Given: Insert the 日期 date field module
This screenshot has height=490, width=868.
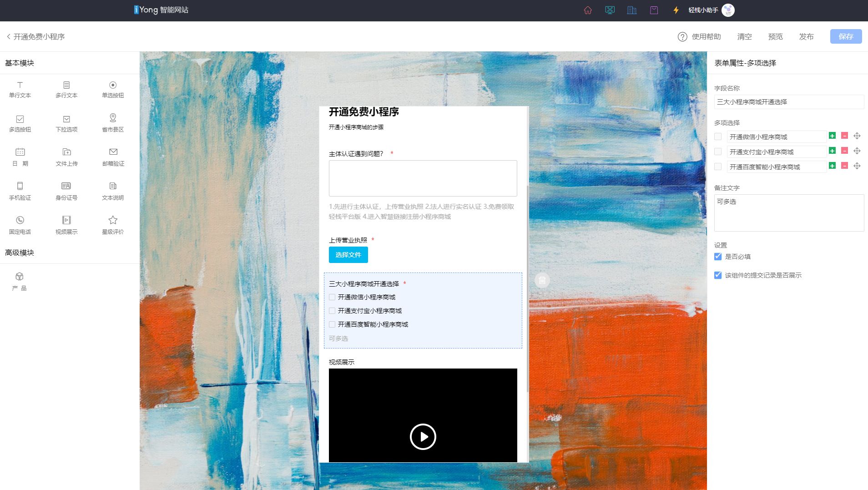Looking at the screenshot, I should [x=20, y=157].
